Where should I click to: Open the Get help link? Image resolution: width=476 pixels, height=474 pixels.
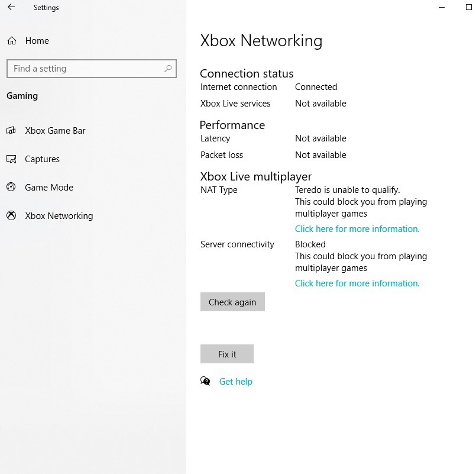point(236,381)
